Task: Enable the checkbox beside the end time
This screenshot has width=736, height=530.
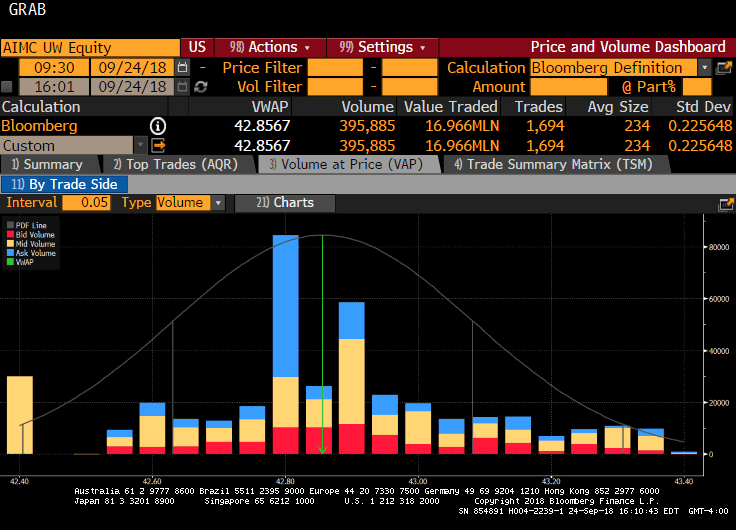Action: click(8, 87)
